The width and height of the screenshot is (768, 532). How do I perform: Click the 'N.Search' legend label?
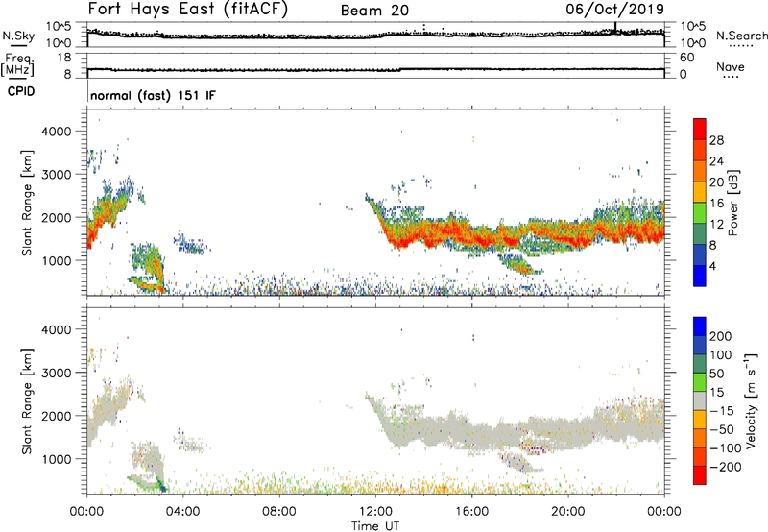741,36
